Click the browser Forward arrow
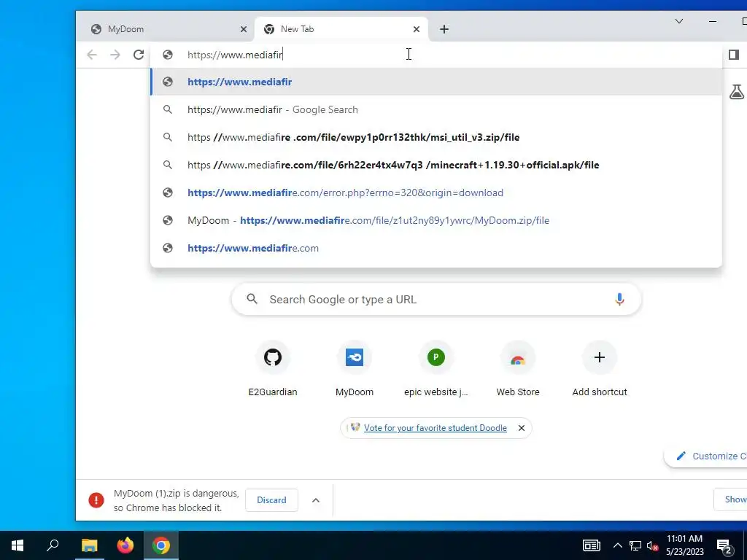Screen dimensions: 747x560 [x=115, y=55]
